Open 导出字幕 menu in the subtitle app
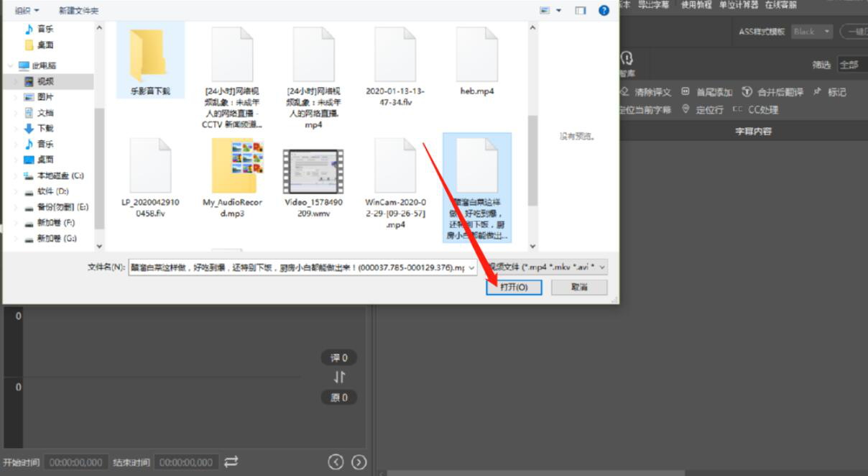868x476 pixels. [x=653, y=4]
